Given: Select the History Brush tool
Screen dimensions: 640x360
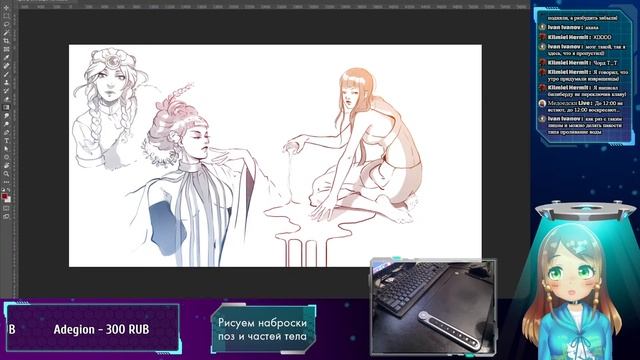Looking at the screenshot, I should [6, 91].
